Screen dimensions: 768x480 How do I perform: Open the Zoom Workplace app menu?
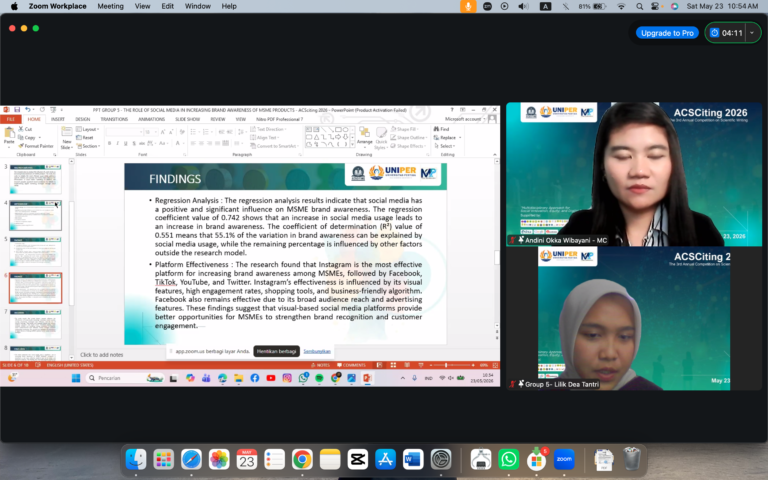pyautogui.click(x=57, y=6)
